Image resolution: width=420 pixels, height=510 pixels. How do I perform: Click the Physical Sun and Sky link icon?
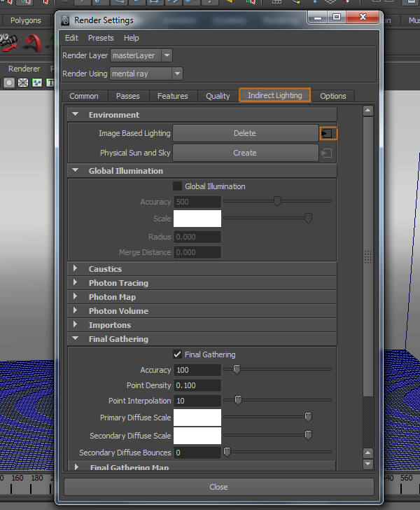(x=326, y=153)
